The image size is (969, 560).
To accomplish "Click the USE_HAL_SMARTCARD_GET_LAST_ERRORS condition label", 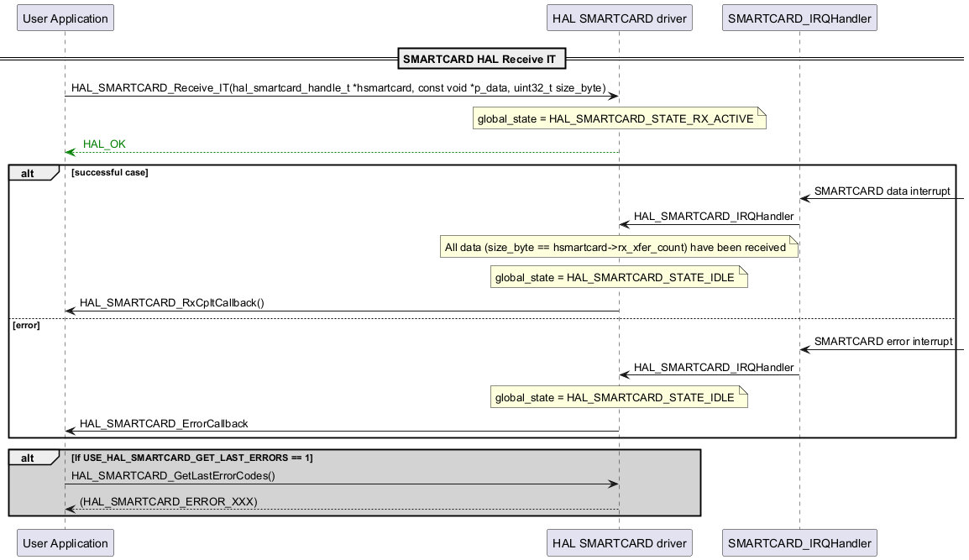I will (x=191, y=458).
